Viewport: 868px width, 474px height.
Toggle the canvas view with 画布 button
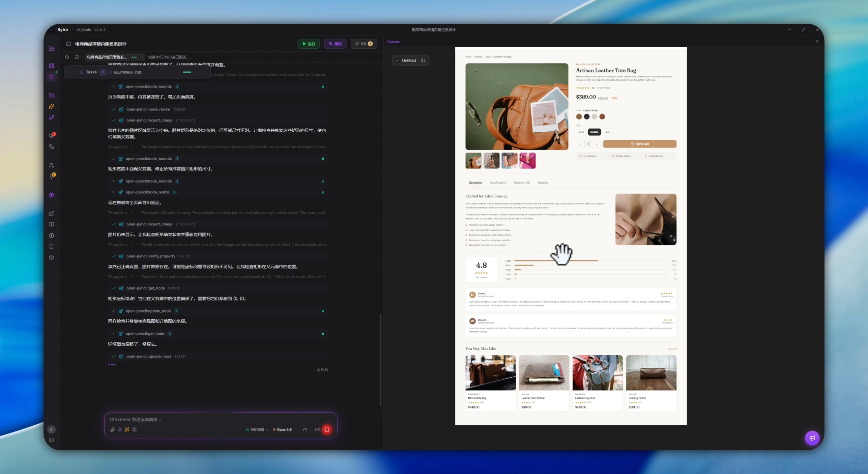pos(335,44)
